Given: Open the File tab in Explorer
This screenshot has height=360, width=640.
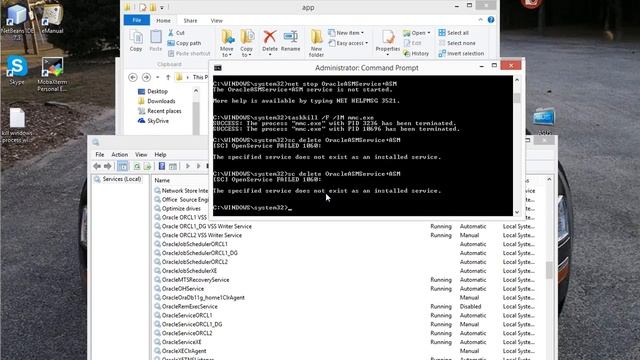Looking at the screenshot, I should point(137,20).
